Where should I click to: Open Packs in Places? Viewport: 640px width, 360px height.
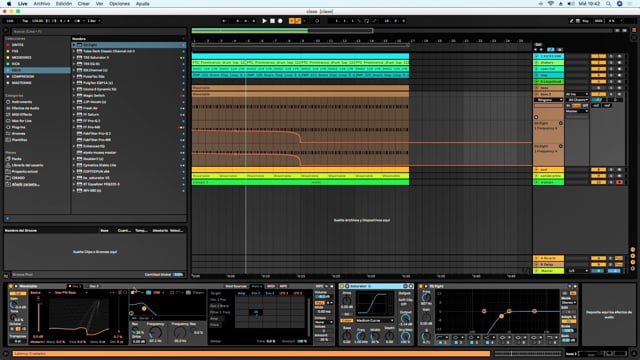[x=16, y=159]
